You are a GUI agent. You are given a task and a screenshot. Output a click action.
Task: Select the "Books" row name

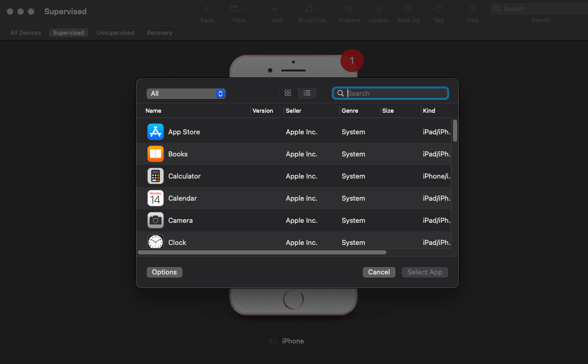[178, 154]
